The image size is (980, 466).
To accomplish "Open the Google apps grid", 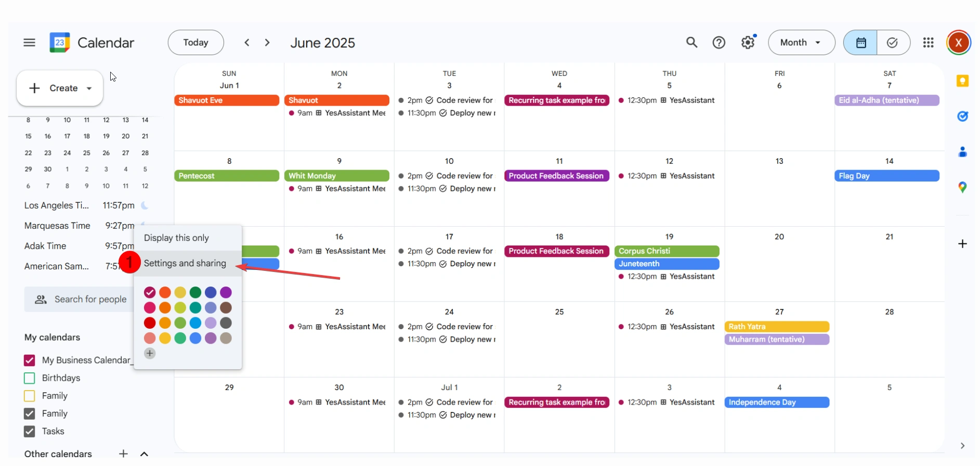I will (929, 43).
